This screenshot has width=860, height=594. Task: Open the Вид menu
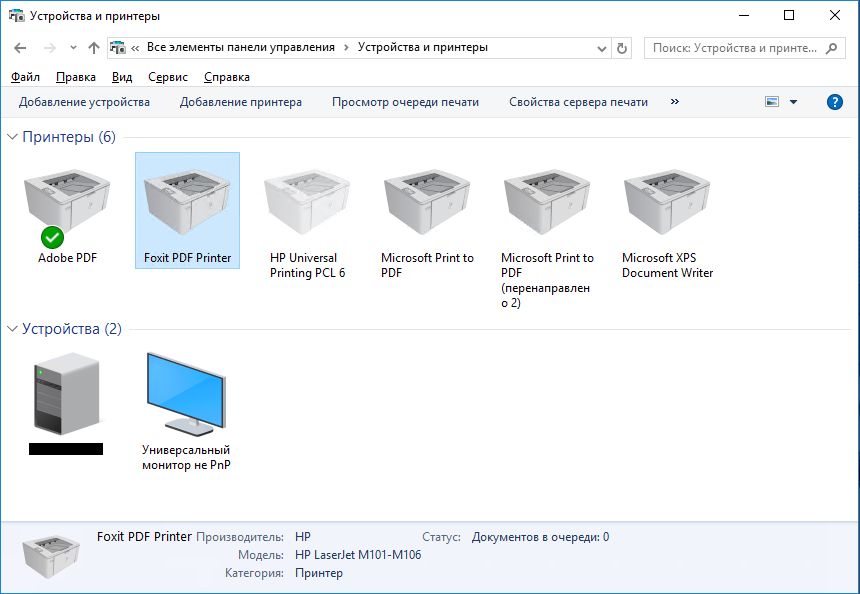click(122, 77)
